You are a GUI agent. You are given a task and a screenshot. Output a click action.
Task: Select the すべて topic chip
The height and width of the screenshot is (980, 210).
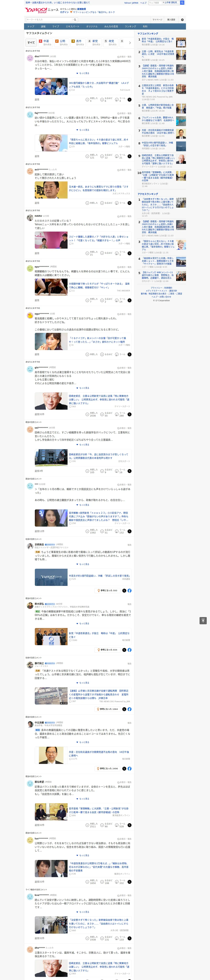(x=31, y=43)
